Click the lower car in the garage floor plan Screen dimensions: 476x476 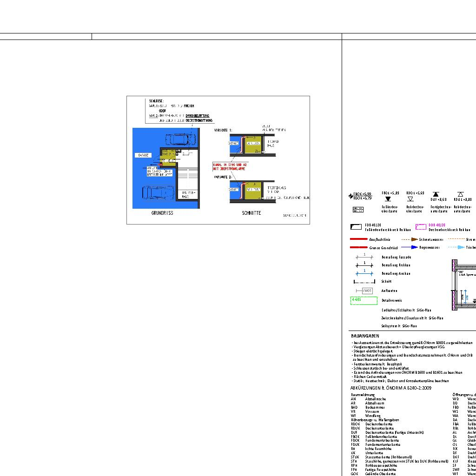click(159, 192)
